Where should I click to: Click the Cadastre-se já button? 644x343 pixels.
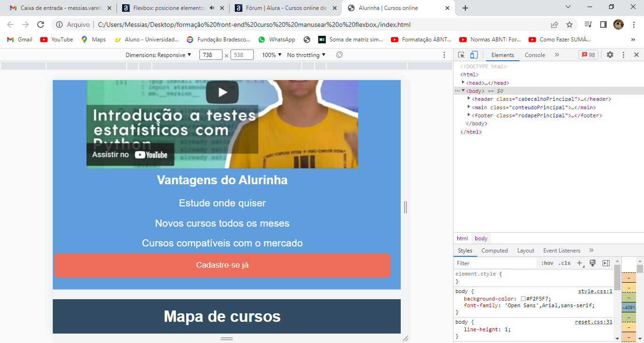pos(222,265)
